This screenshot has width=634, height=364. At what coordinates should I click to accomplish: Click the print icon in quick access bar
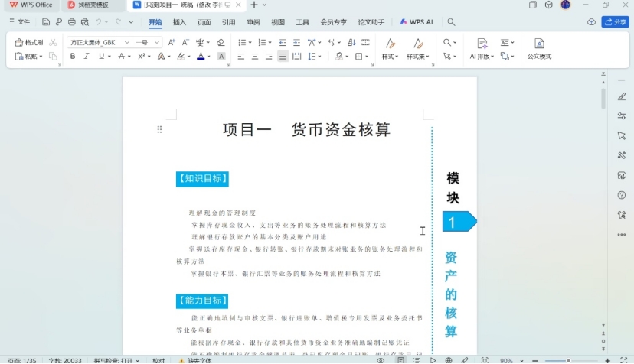tap(72, 22)
